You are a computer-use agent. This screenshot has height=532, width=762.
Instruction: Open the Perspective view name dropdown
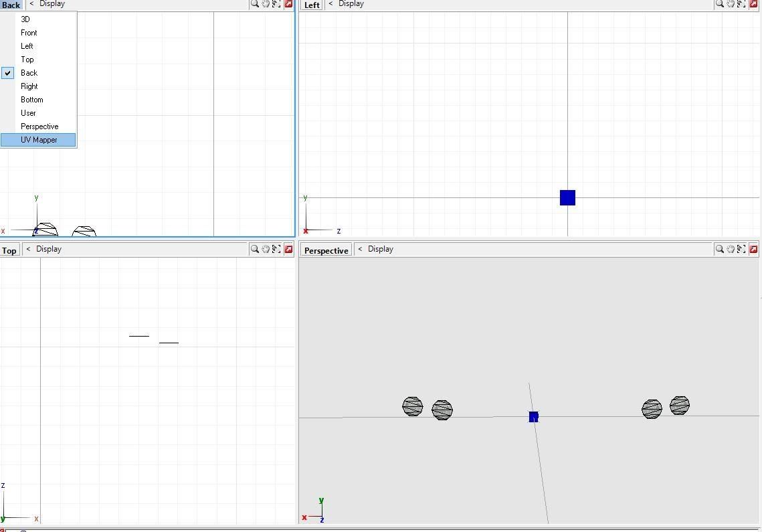point(326,250)
